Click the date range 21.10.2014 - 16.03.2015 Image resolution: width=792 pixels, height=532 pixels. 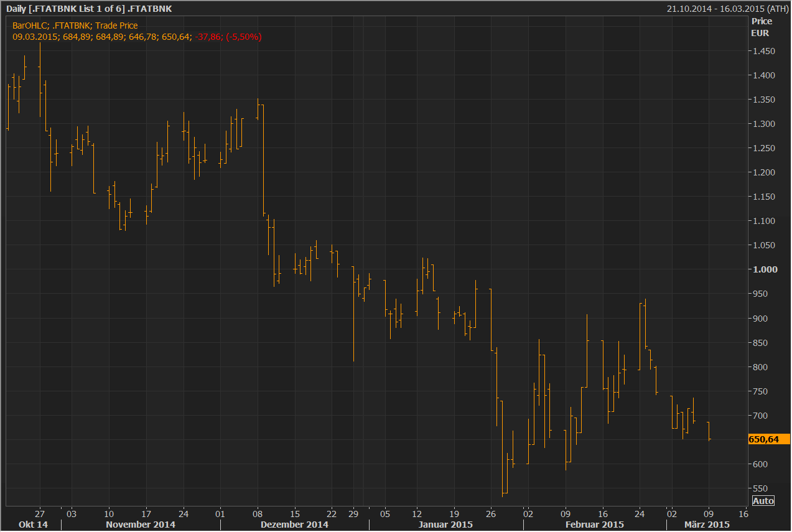pyautogui.click(x=727, y=9)
